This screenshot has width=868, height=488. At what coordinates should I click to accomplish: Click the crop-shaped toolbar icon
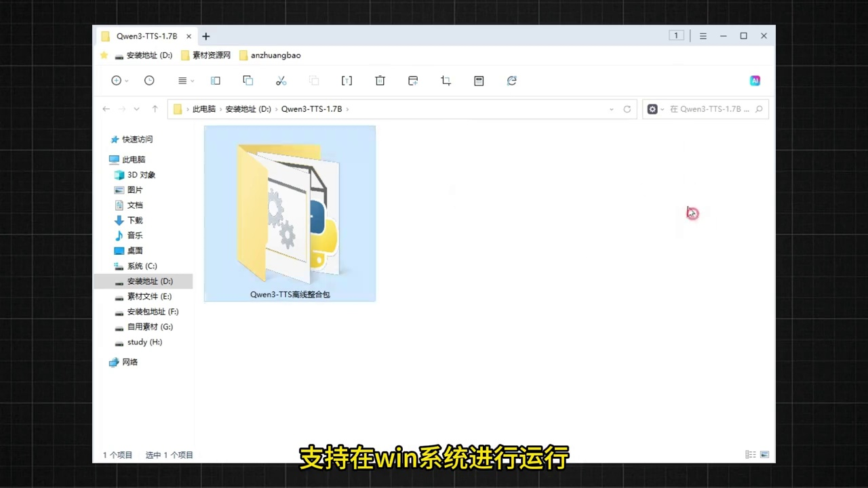point(446,81)
